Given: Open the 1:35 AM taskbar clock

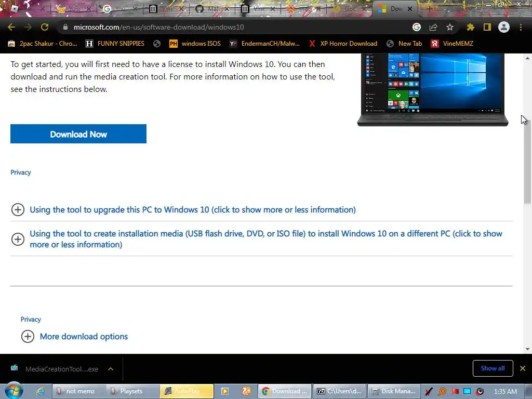Looking at the screenshot, I should click(x=505, y=392).
